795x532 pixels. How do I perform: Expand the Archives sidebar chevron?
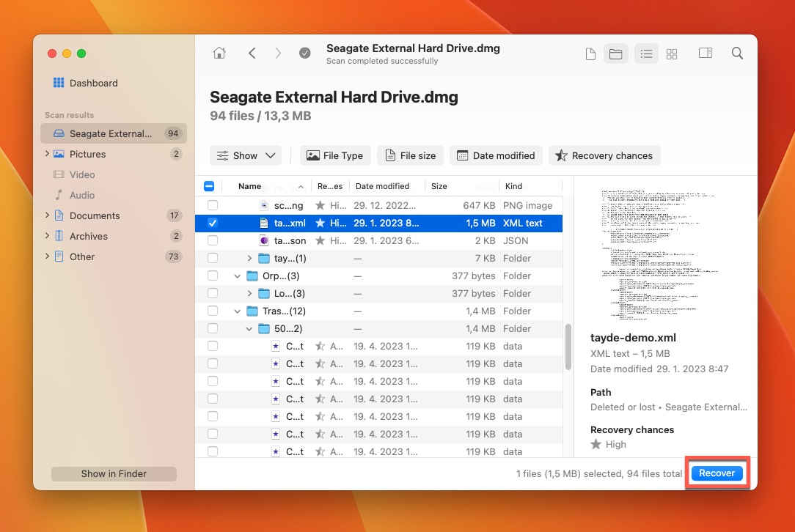pos(47,236)
